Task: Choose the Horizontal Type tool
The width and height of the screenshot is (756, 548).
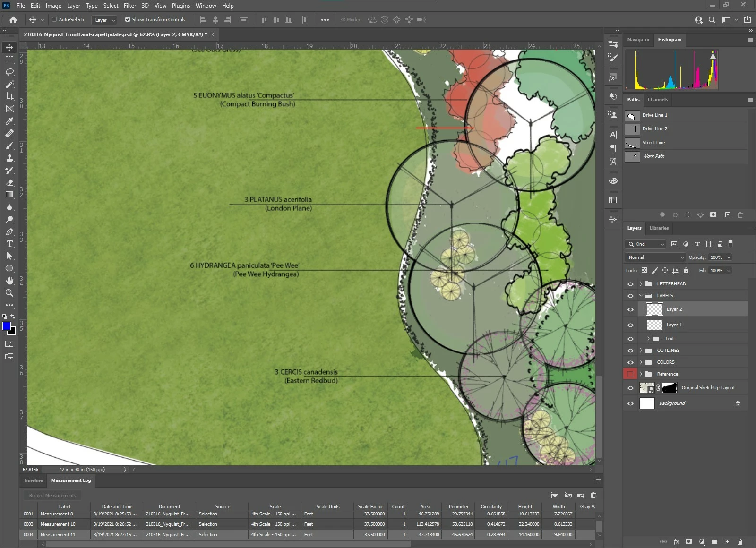Action: coord(9,244)
